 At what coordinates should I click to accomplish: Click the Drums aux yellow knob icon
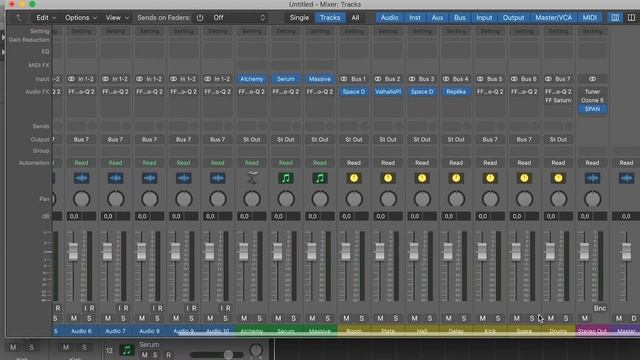click(x=558, y=178)
